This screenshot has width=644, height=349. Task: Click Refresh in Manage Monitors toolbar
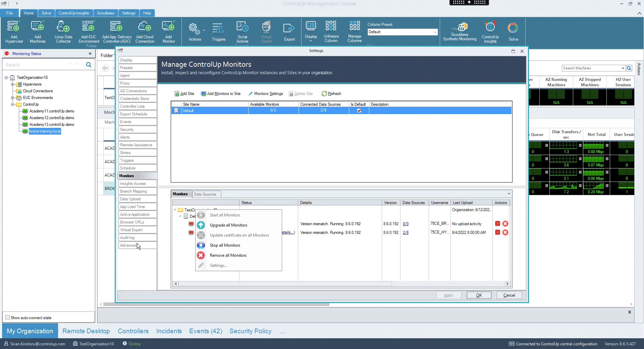[331, 94]
